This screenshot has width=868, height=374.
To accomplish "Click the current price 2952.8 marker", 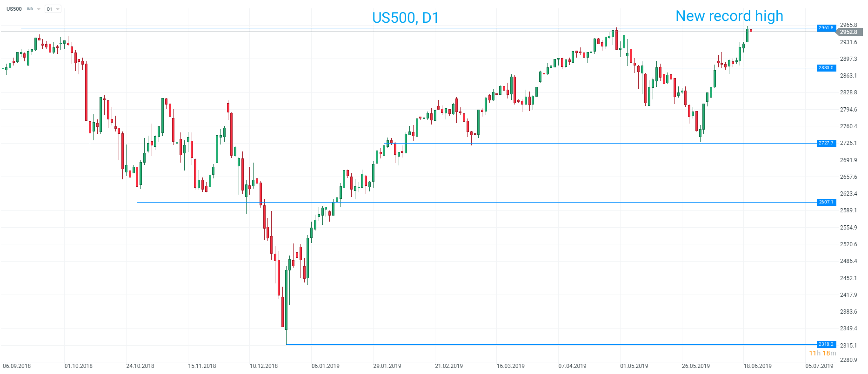I will [848, 32].
